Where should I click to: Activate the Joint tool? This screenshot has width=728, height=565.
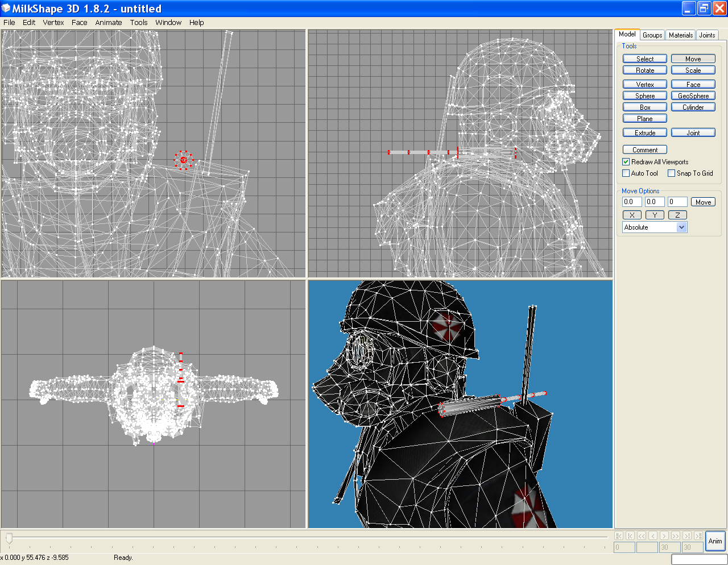coord(693,133)
